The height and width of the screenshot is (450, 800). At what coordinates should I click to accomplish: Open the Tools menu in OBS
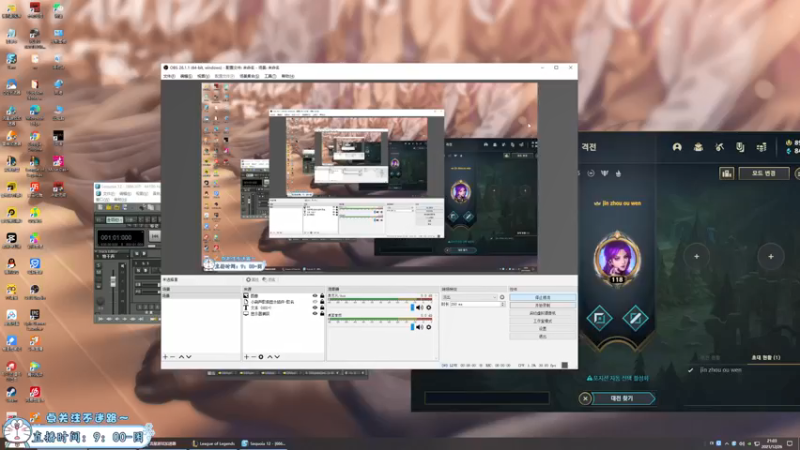pyautogui.click(x=270, y=77)
